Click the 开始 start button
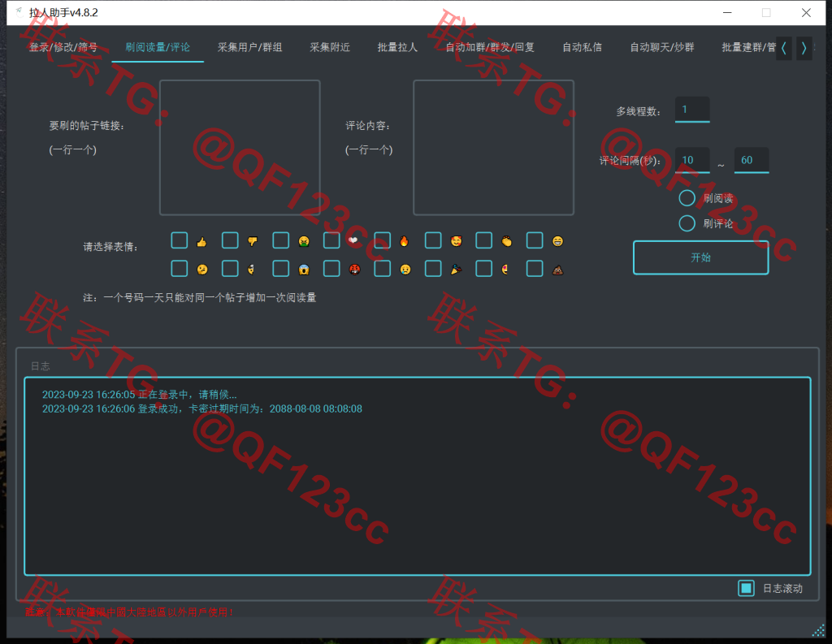This screenshot has height=644, width=832. pos(701,257)
